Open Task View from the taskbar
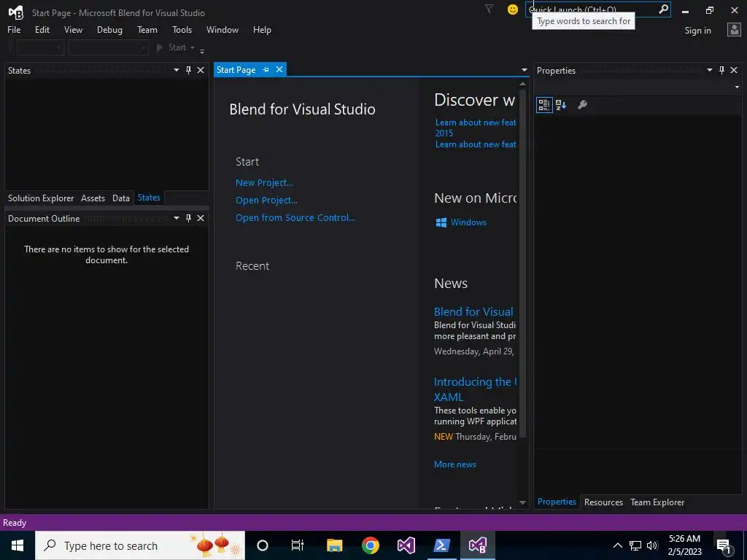Viewport: 747px width, 560px height. (x=298, y=545)
